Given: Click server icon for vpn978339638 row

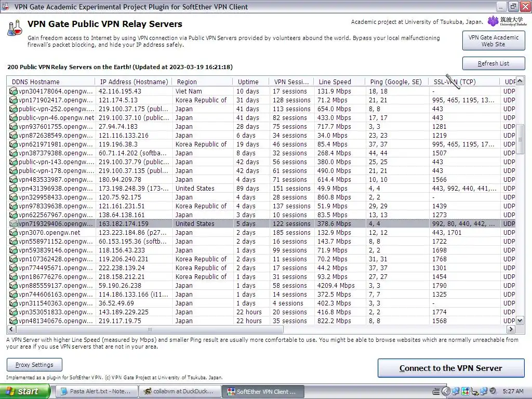Looking at the screenshot, I should (x=13, y=206).
